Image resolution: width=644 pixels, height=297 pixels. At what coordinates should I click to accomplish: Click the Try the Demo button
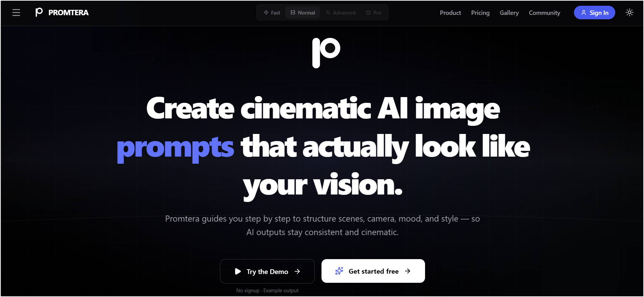tap(267, 271)
